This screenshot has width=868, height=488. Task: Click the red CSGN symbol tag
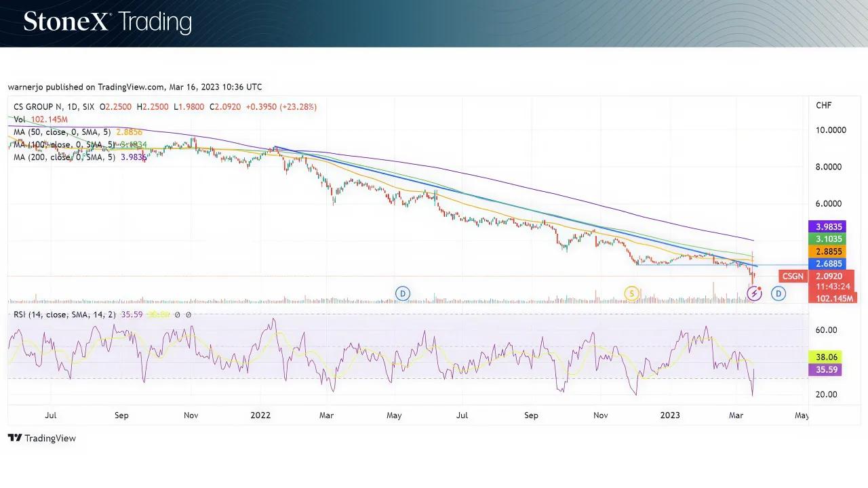pyautogui.click(x=793, y=276)
